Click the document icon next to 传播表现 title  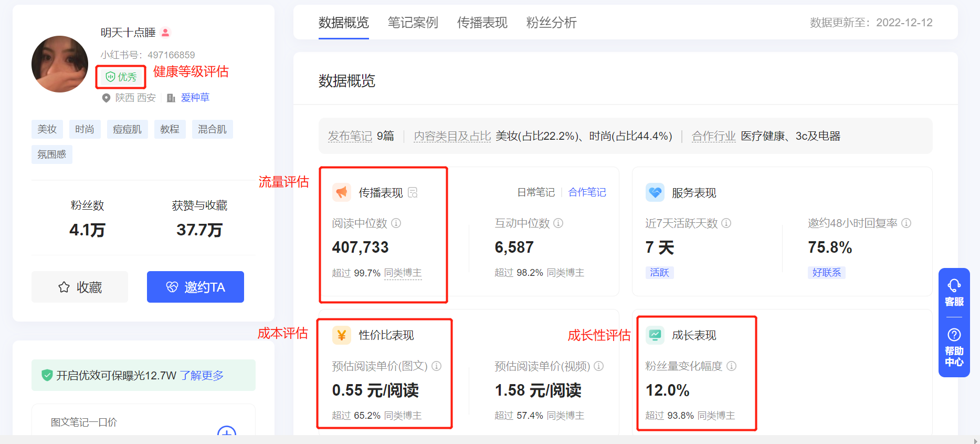click(x=413, y=193)
